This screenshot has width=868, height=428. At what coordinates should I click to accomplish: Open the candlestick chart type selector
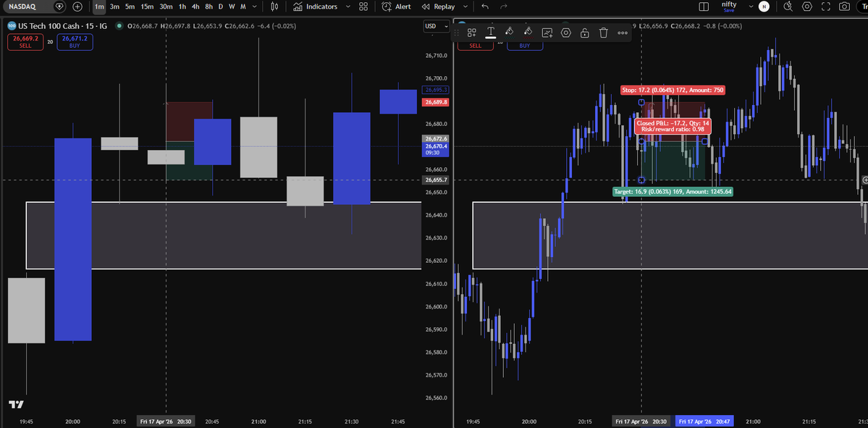coord(274,7)
